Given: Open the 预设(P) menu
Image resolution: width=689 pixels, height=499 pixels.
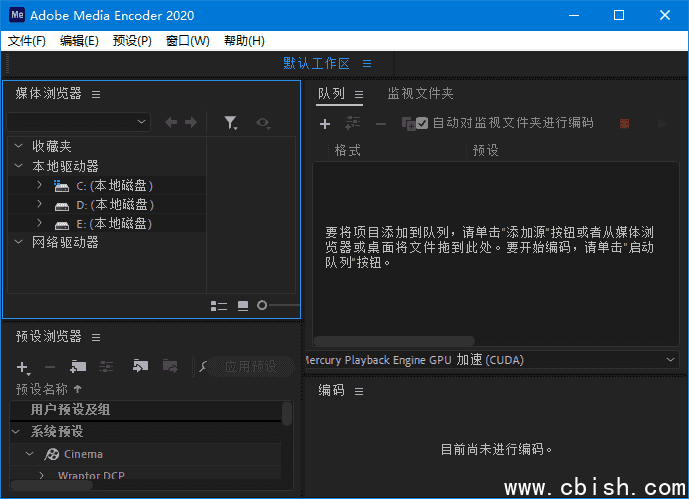Looking at the screenshot, I should point(132,41).
